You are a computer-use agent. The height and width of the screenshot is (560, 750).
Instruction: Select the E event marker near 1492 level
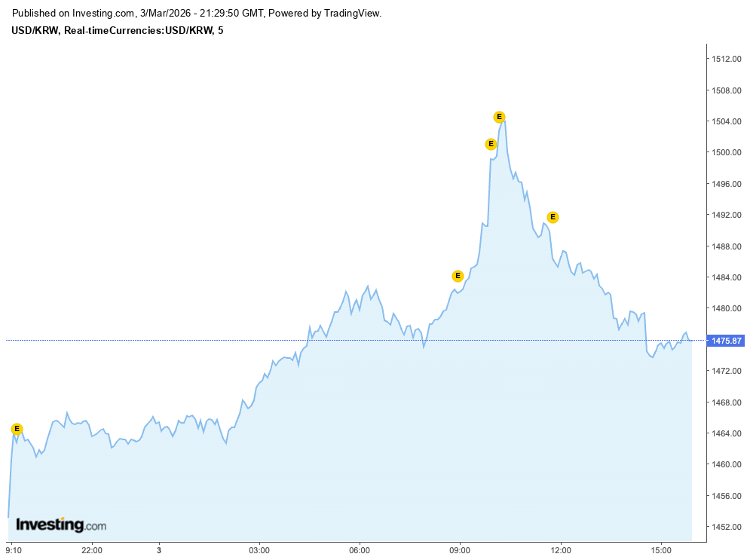[553, 217]
